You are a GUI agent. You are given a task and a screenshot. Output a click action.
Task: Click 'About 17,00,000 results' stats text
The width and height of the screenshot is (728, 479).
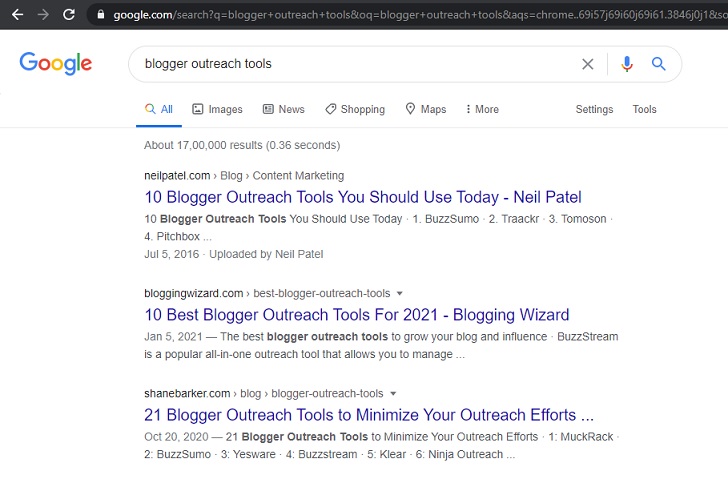point(242,145)
